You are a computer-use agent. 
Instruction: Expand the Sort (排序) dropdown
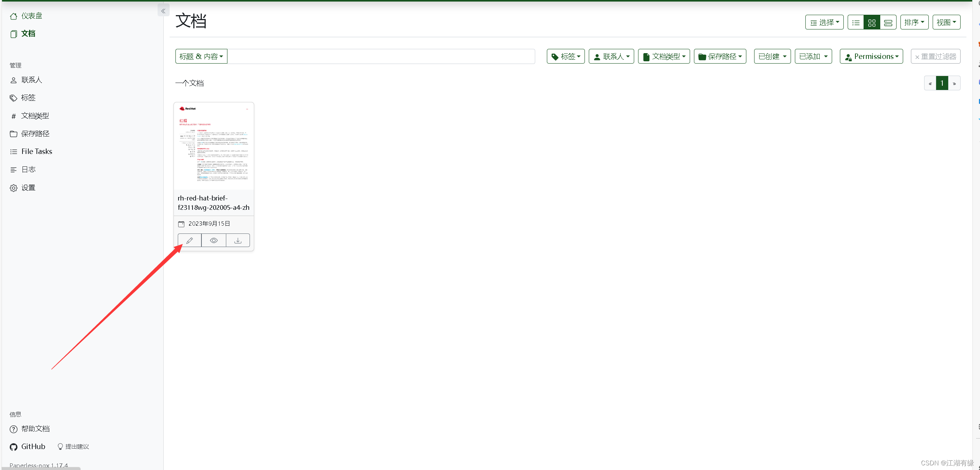pos(914,22)
